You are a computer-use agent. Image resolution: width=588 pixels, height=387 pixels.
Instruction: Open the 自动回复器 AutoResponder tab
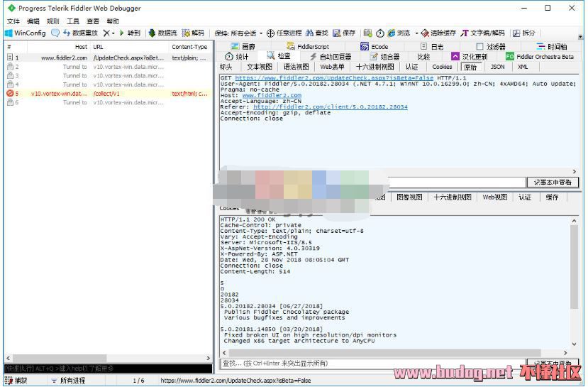tap(331, 57)
